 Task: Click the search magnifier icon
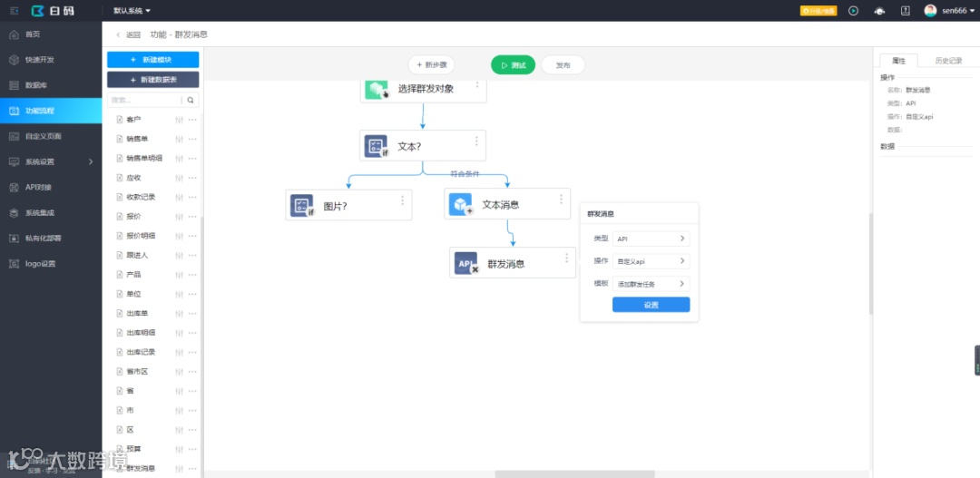191,100
